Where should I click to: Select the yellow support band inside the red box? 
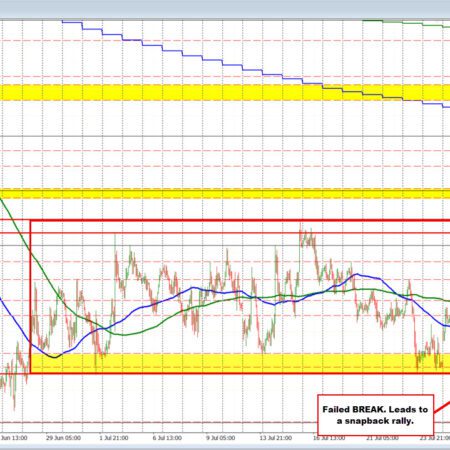tap(240, 363)
